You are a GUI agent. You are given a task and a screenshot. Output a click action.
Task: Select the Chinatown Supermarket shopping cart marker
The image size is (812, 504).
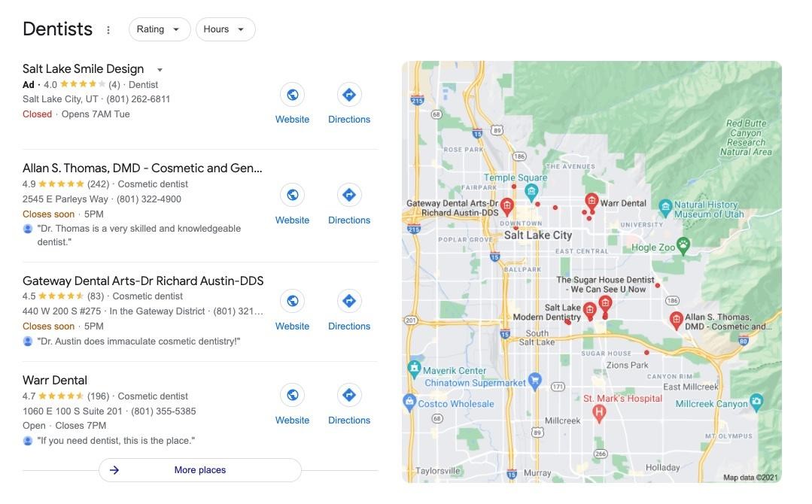pyautogui.click(x=535, y=381)
